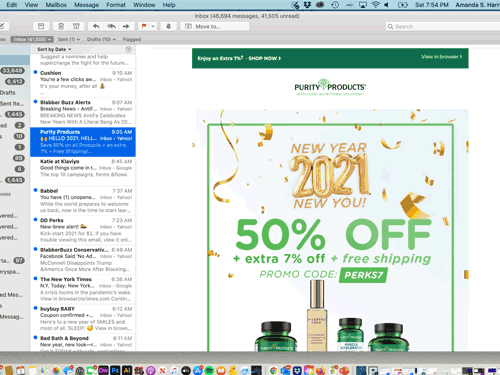Open the View menu
The height and width of the screenshot is (375, 500).
pos(31,5)
